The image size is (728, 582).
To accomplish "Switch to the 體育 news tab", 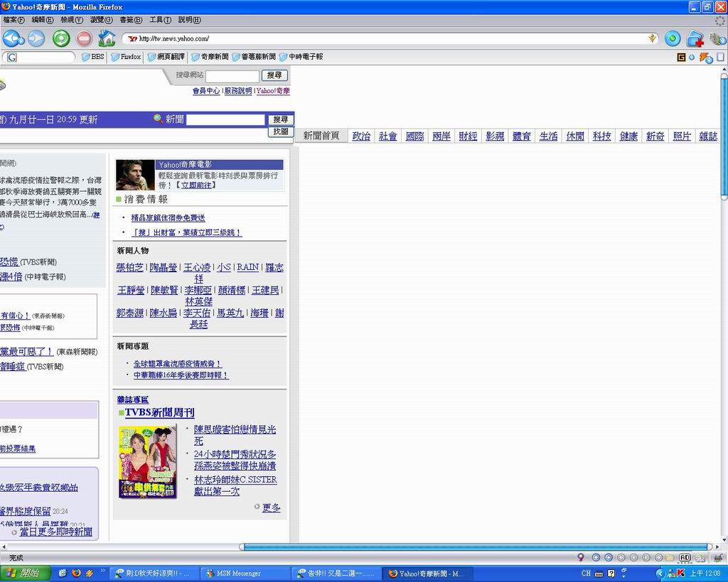I will tap(521, 136).
